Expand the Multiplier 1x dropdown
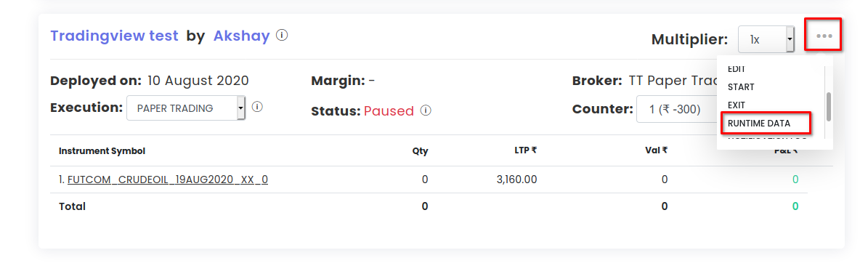Viewport: 868px width, 266px height. pos(766,39)
